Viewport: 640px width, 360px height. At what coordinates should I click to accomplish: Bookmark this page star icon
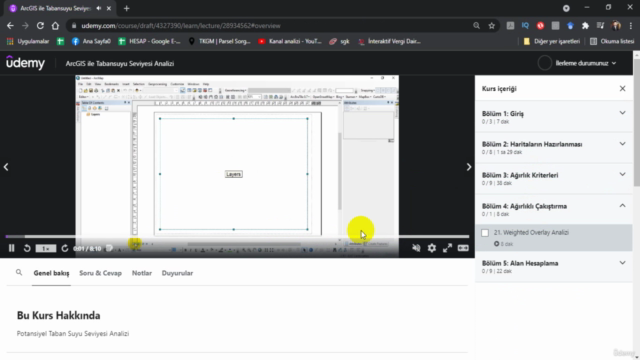click(x=491, y=26)
